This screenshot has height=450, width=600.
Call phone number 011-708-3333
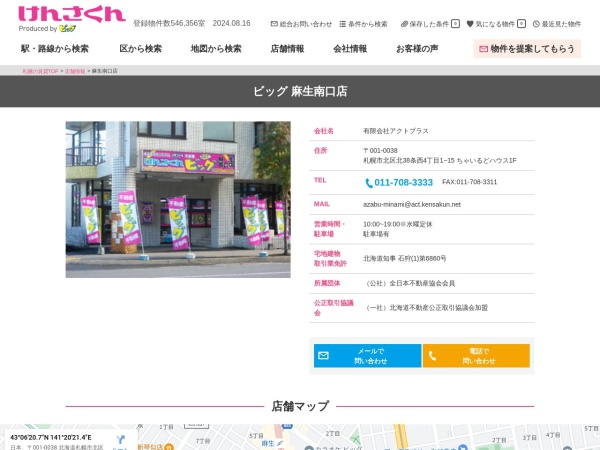(403, 183)
